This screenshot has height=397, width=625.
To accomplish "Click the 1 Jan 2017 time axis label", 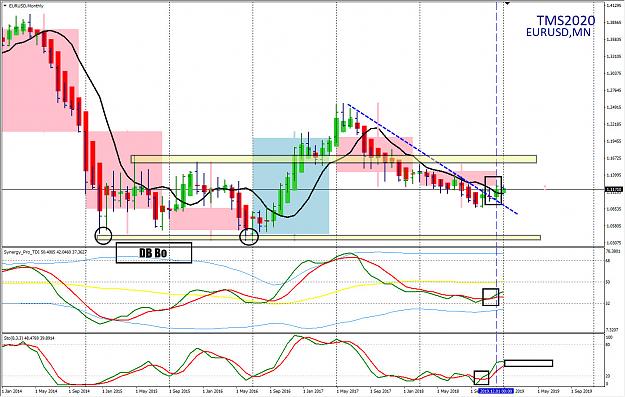I will pos(313,391).
